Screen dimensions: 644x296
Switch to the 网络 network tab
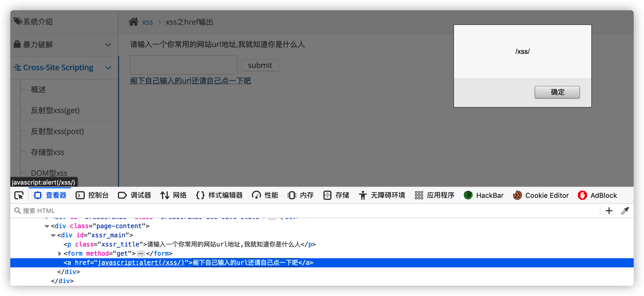tap(173, 196)
